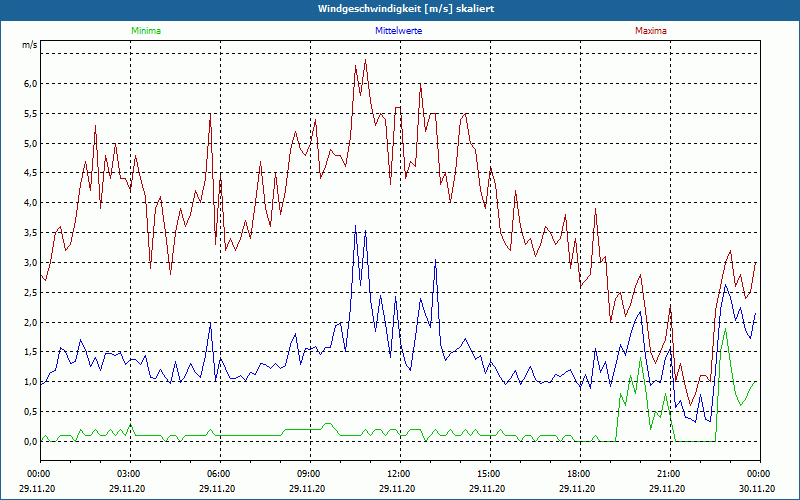Click the 21:00 time axis label

click(667, 474)
